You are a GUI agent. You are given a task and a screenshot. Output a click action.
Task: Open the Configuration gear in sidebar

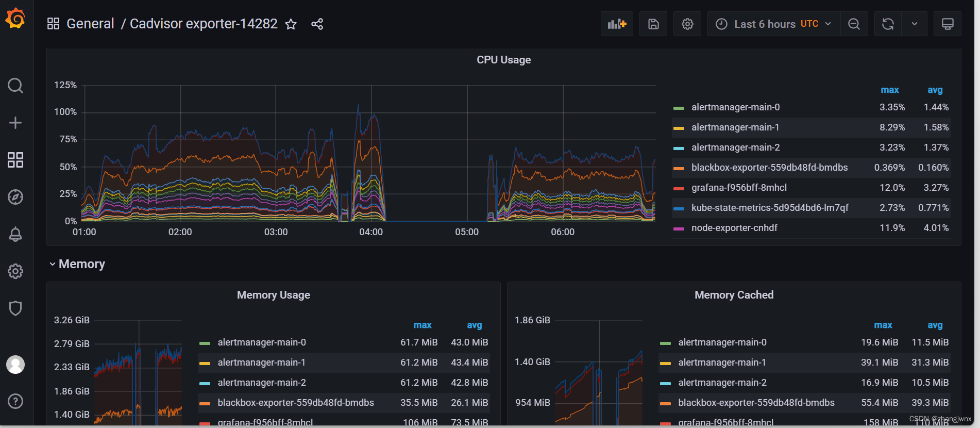tap(15, 271)
